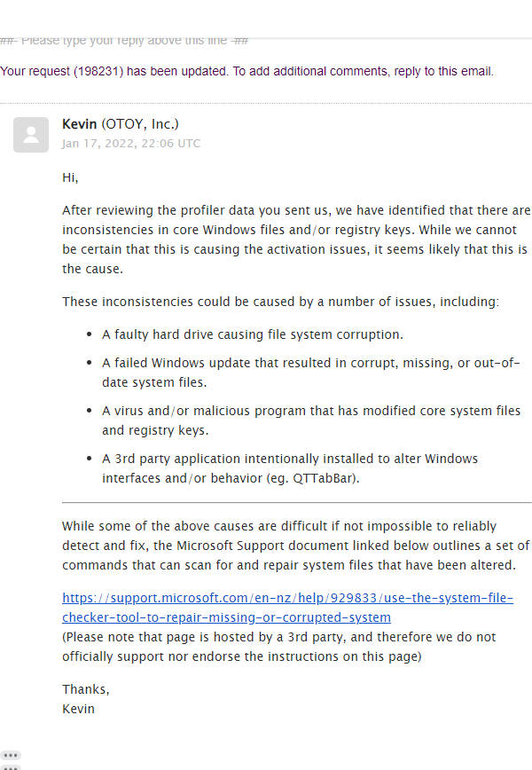This screenshot has height=770, width=532.
Task: Expand the first trimmed content ellipsis
Action: (11, 755)
